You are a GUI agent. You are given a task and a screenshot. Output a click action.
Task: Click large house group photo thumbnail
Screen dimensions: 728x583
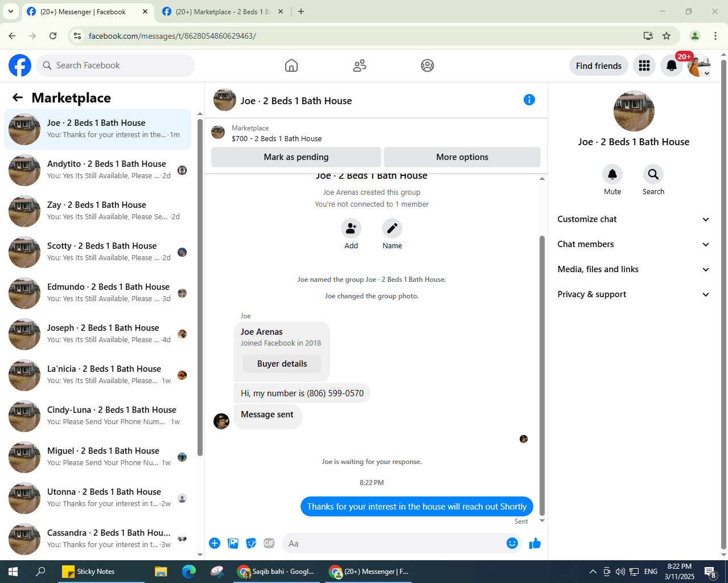pos(634,111)
